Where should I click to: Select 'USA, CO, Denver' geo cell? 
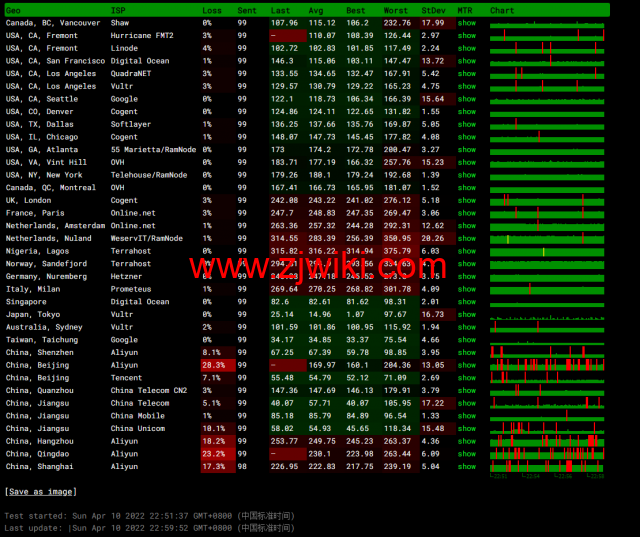[x=40, y=111]
